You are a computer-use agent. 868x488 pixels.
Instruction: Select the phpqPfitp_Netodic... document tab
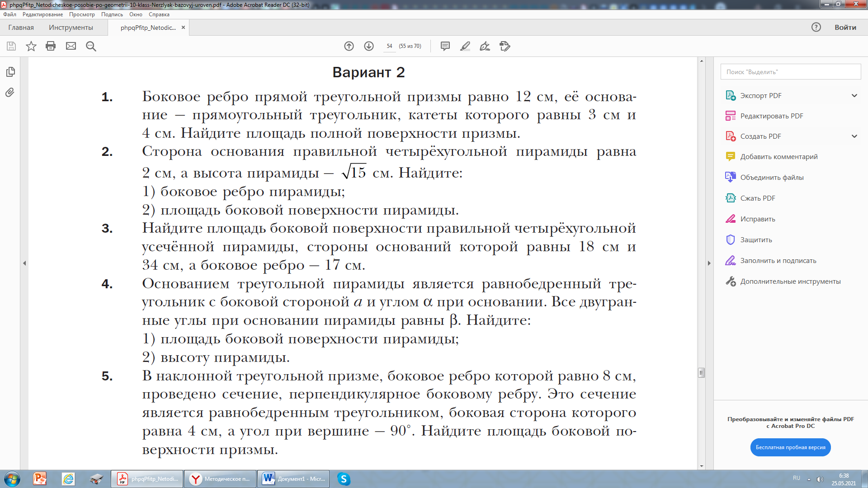click(x=148, y=28)
